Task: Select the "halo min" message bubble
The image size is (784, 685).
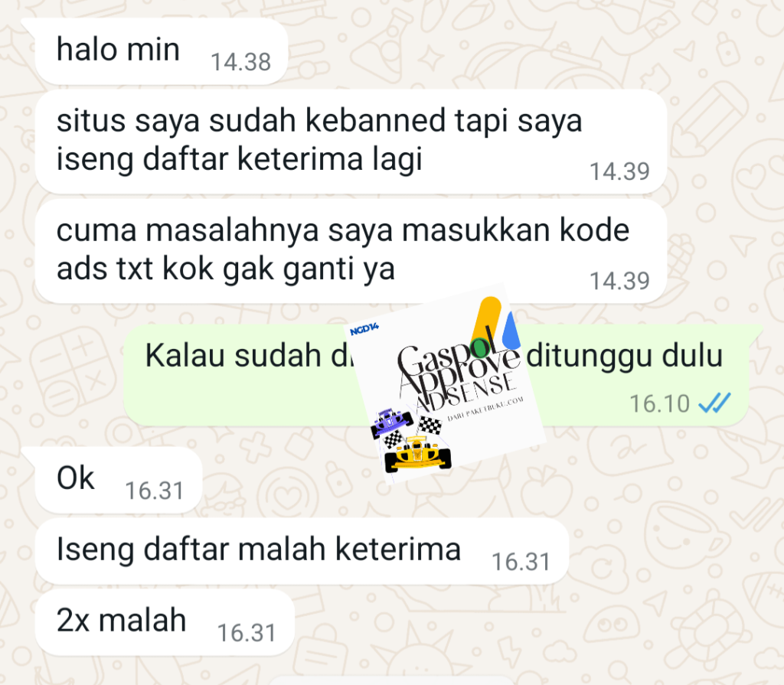Action: [x=161, y=51]
